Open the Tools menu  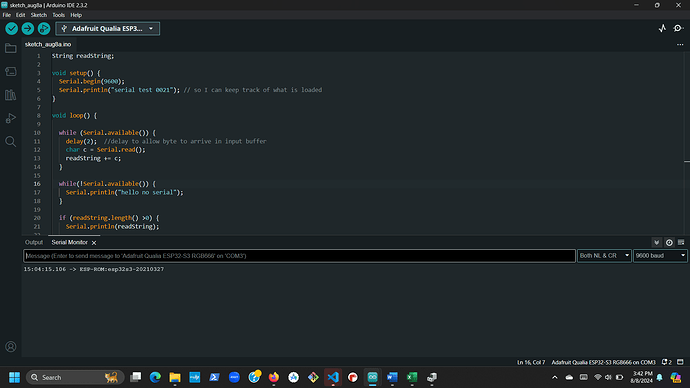[59, 15]
